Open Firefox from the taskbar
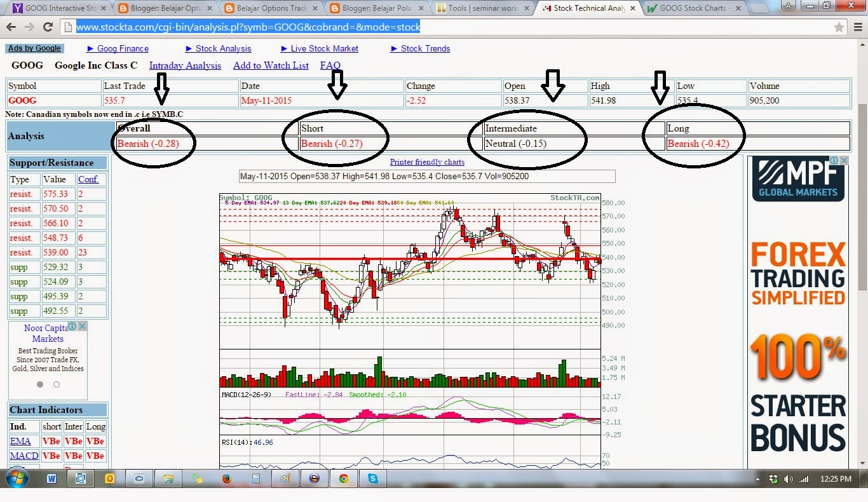This screenshot has height=502, width=868. point(227,478)
